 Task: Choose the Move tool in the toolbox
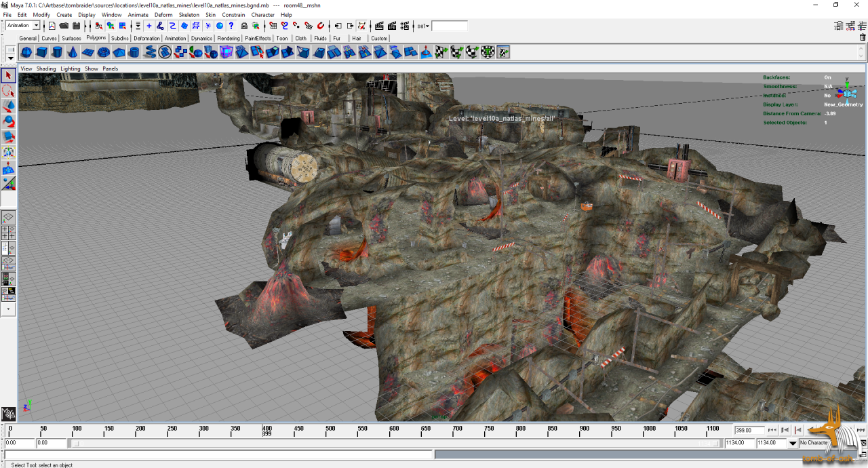pyautogui.click(x=9, y=107)
